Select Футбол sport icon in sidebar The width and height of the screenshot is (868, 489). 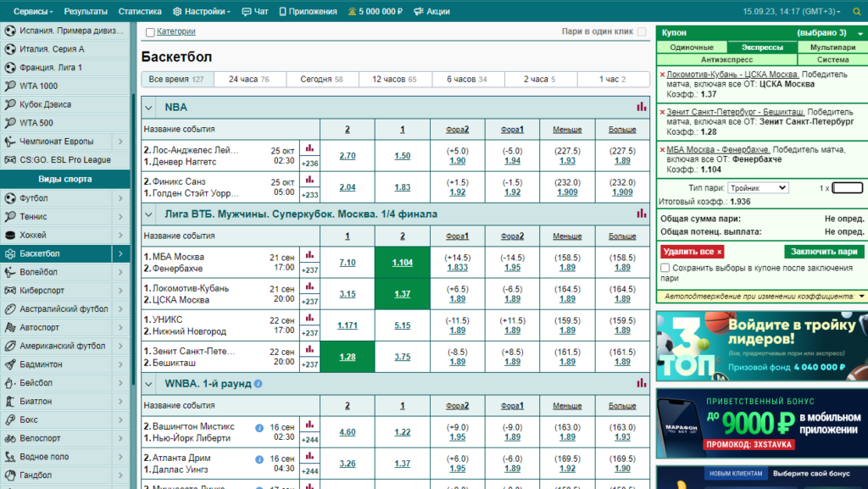click(x=10, y=198)
